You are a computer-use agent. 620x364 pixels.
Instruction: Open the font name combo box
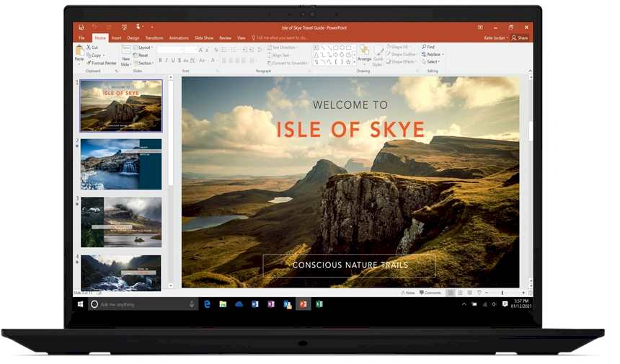click(170, 50)
